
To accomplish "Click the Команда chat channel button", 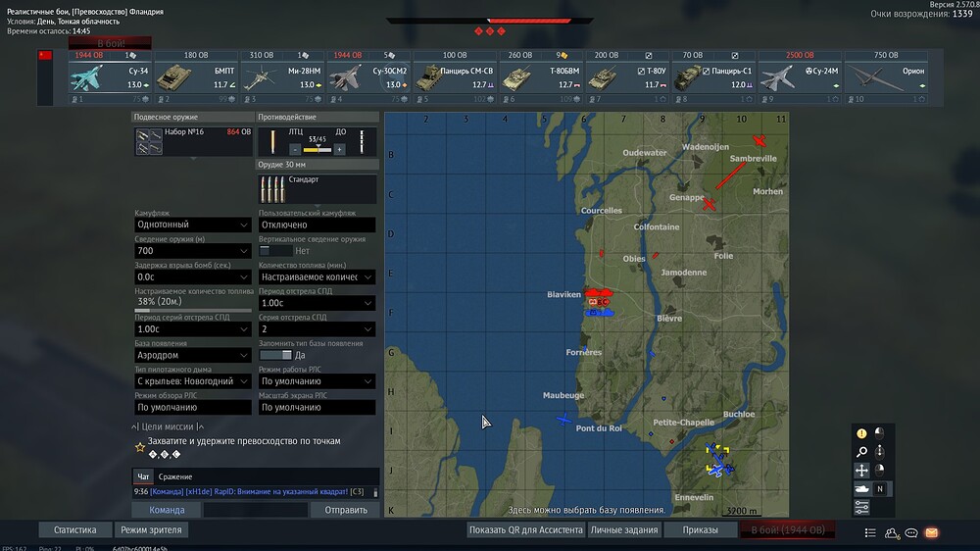I will coord(167,510).
